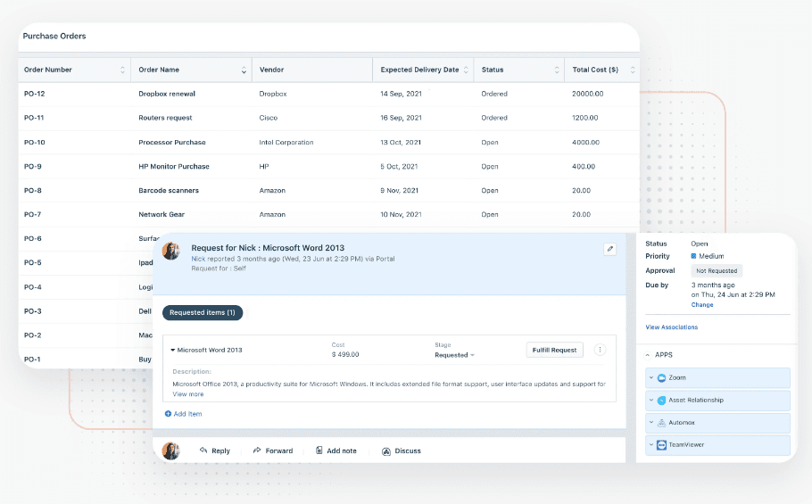Click the Nick requester name link
The height and width of the screenshot is (504, 812).
[198, 259]
